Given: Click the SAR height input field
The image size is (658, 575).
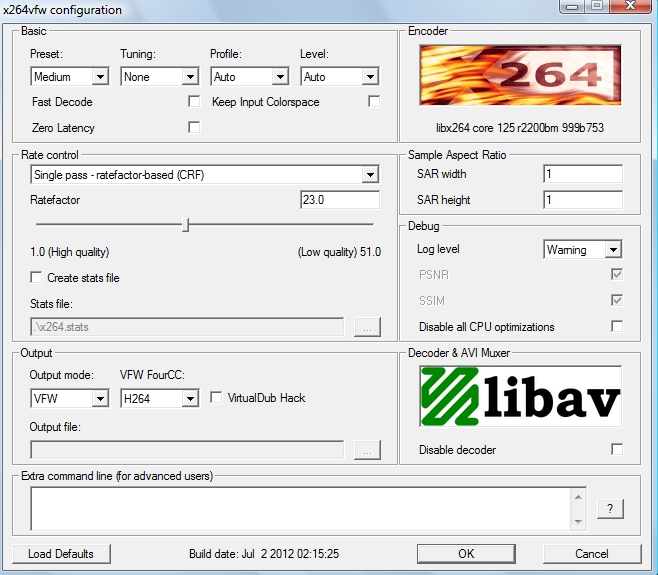Looking at the screenshot, I should pos(583,200).
